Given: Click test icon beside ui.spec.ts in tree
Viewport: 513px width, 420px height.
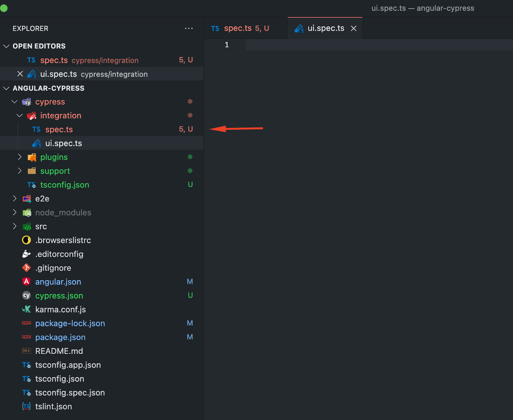Looking at the screenshot, I should tap(37, 143).
